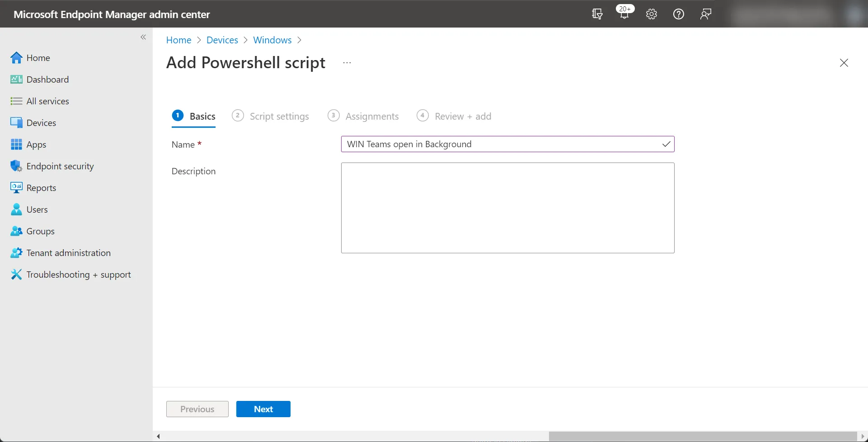Click the Devices breadcrumb link
The height and width of the screenshot is (442, 868).
(222, 40)
